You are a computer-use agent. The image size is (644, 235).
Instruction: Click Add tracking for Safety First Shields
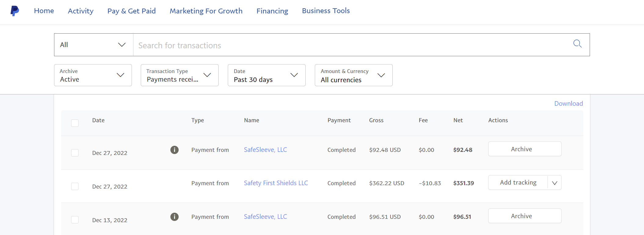tap(518, 182)
